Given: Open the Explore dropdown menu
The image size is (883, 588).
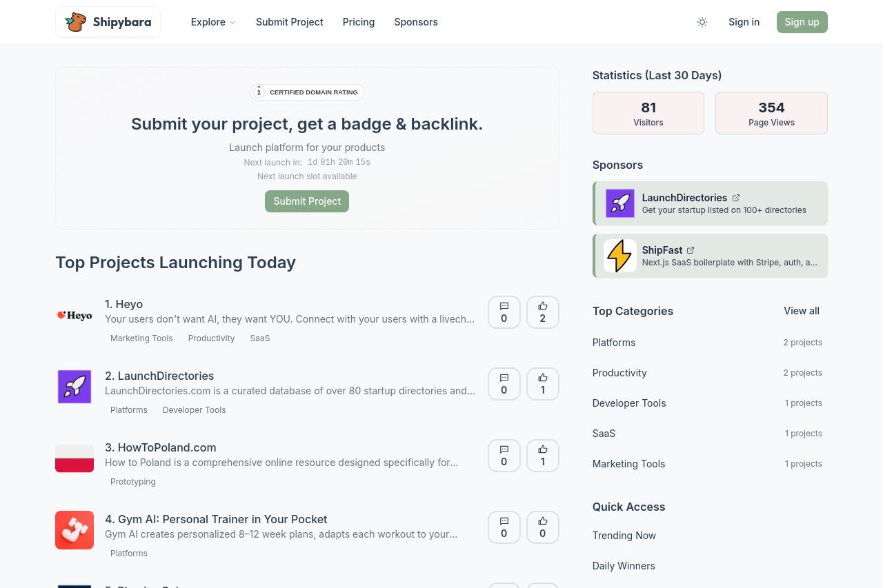Looking at the screenshot, I should 213,22.
